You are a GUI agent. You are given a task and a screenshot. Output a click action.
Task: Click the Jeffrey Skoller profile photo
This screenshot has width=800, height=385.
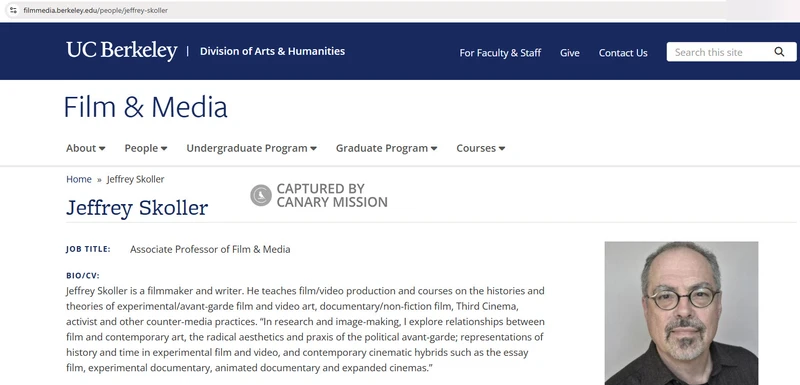coord(681,313)
